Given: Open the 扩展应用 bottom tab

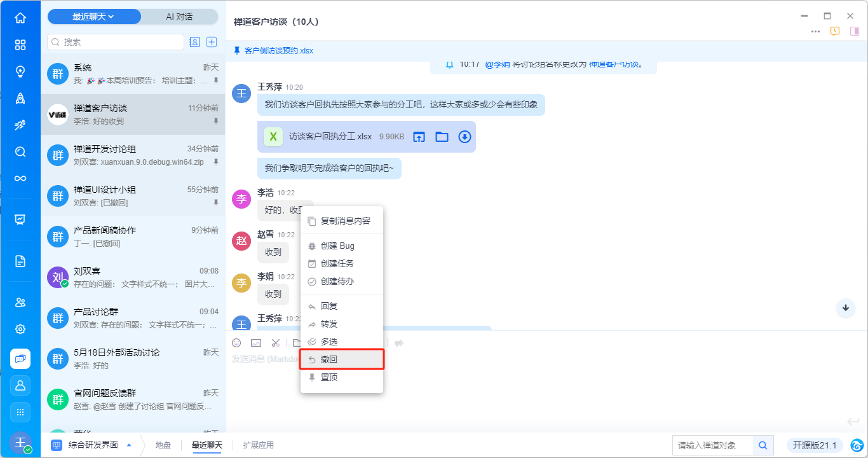Looking at the screenshot, I should pyautogui.click(x=259, y=445).
